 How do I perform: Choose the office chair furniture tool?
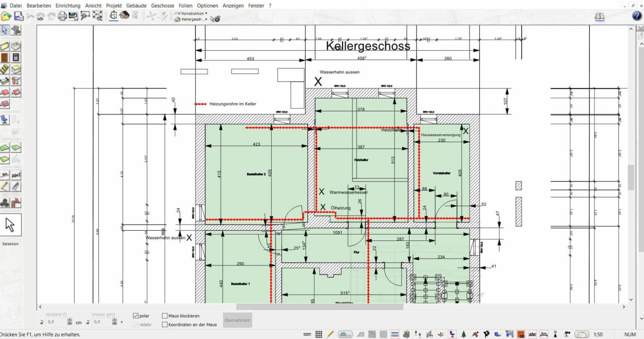coord(5,120)
